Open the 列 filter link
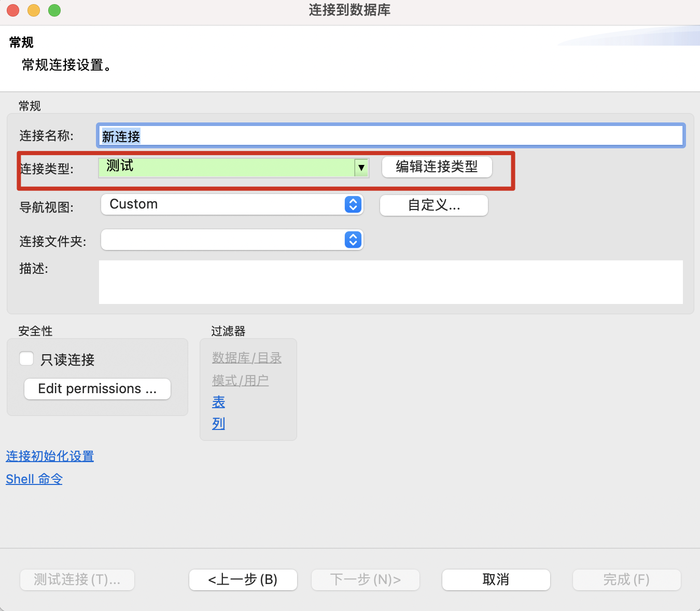 tap(218, 423)
